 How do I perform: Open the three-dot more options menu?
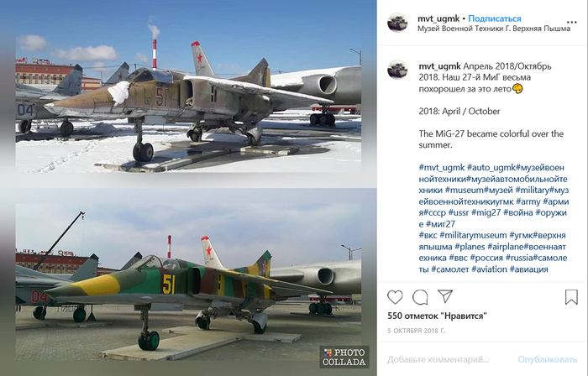pos(572,22)
